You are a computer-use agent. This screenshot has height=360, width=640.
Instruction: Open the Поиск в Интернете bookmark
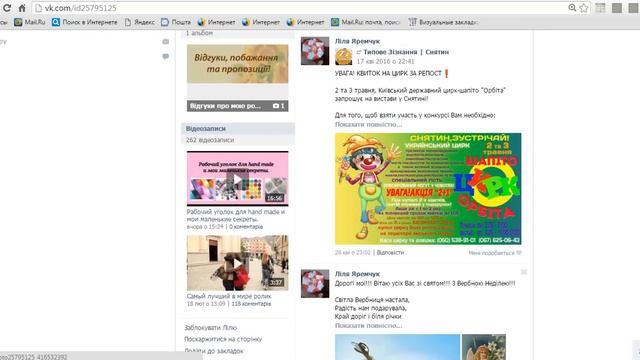coord(84,22)
